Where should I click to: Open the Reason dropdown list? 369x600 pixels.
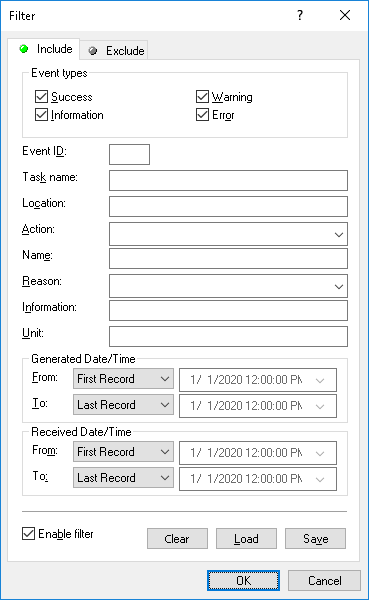pos(229,286)
